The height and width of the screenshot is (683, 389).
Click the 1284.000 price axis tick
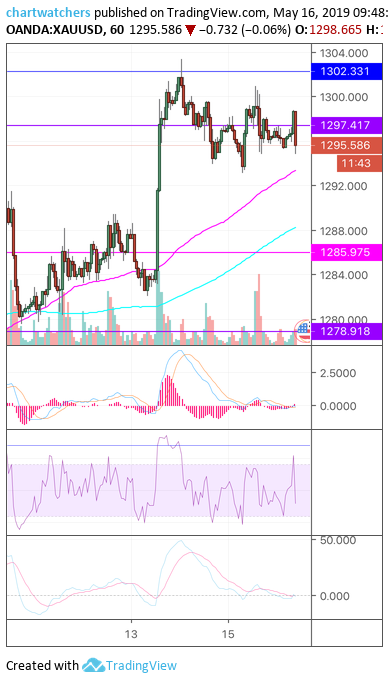344,274
